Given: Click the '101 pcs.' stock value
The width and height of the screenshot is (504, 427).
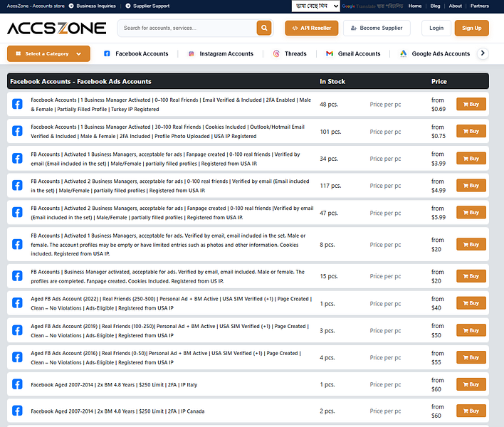Looking at the screenshot, I should point(330,132).
